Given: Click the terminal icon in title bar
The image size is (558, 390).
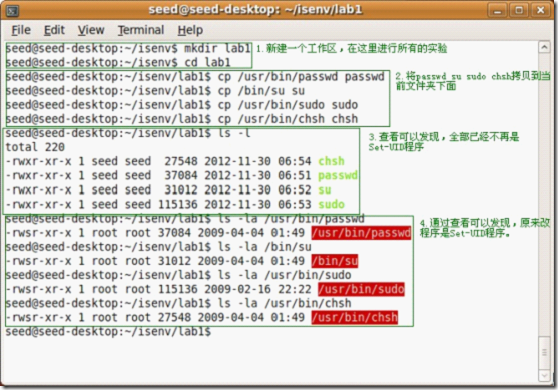Looking at the screenshot, I should pos(12,11).
